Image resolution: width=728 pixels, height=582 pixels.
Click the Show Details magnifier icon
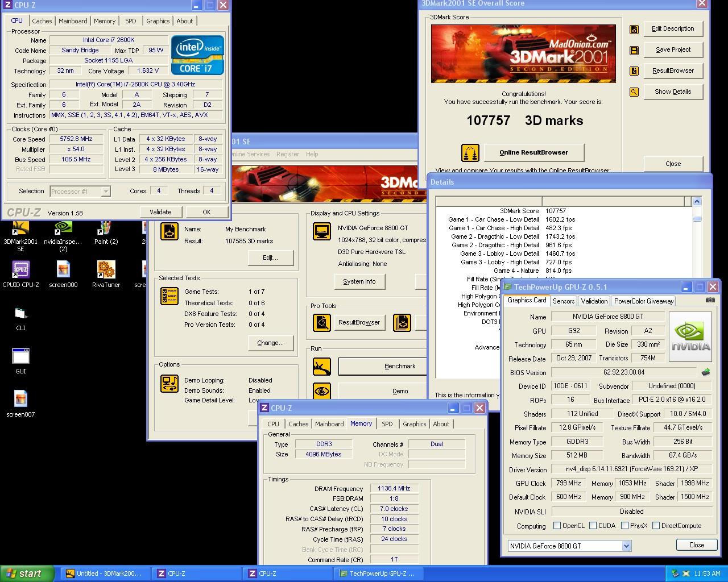[x=634, y=92]
